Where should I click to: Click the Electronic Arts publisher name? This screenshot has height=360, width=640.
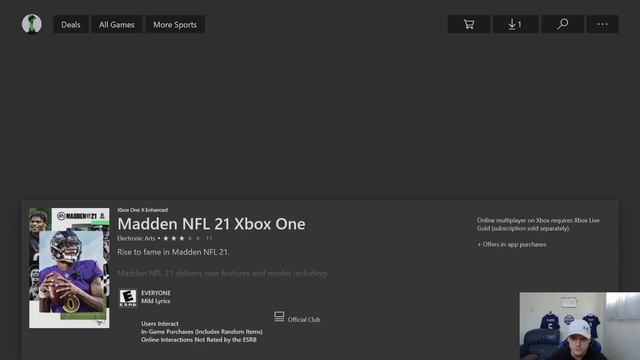[x=136, y=238]
